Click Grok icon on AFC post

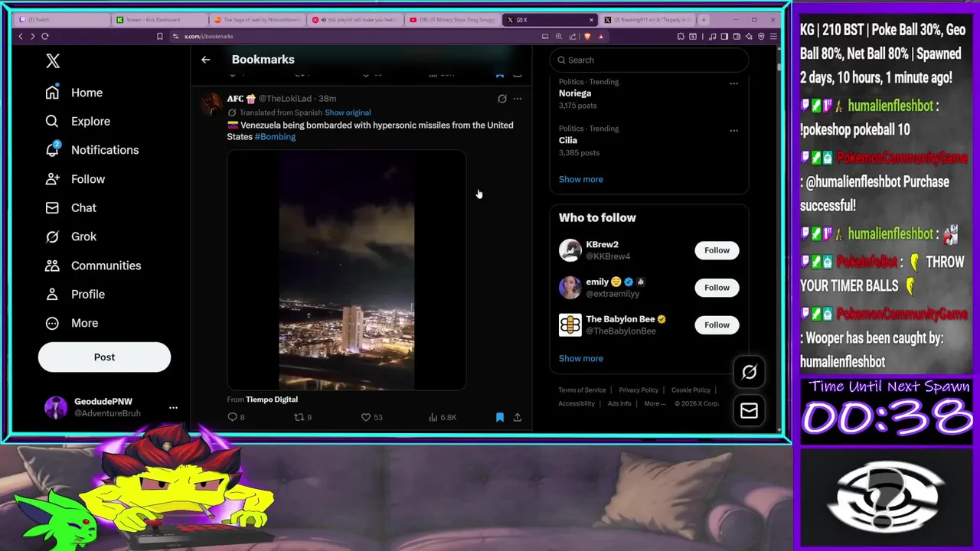[502, 99]
